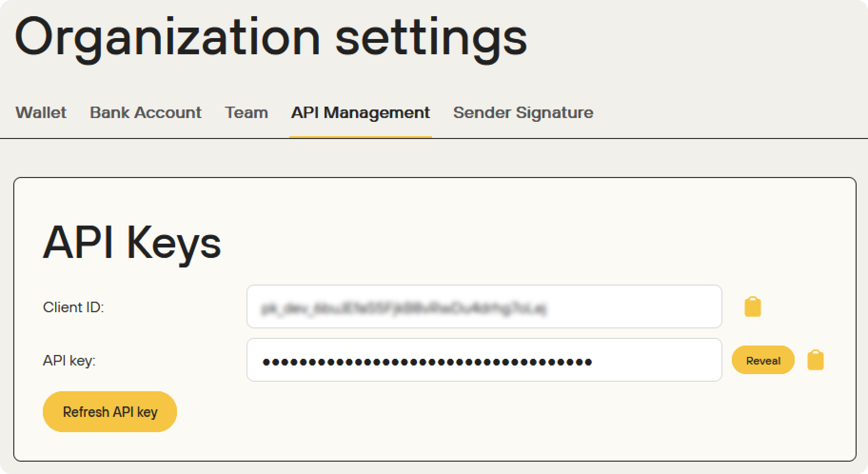The height and width of the screenshot is (474, 868).
Task: Go to the Team tab
Action: pos(247,112)
